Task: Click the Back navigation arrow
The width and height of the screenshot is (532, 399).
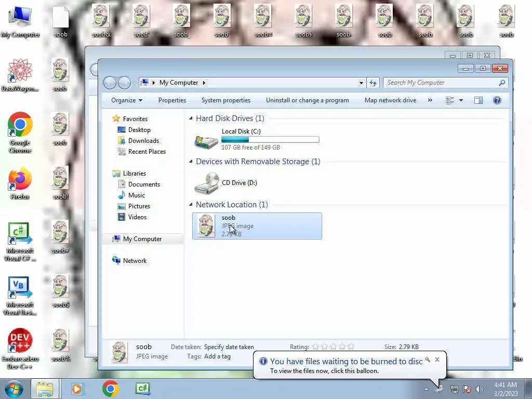Action: click(110, 83)
